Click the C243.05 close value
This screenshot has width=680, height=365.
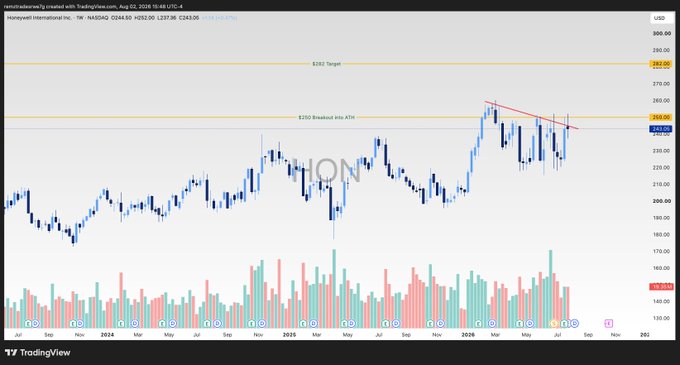(x=189, y=18)
